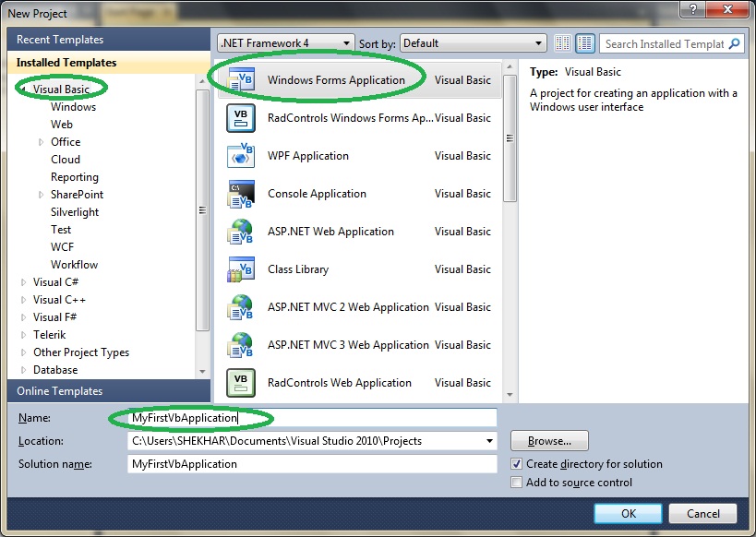Click the RadControls Windows Forms Application icon
Image resolution: width=756 pixels, height=537 pixels.
point(241,118)
